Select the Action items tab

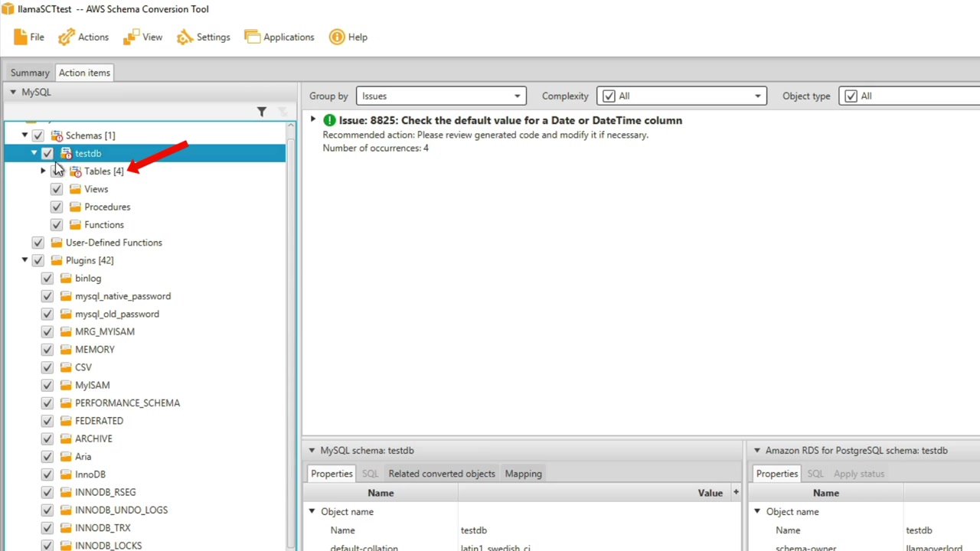click(84, 73)
